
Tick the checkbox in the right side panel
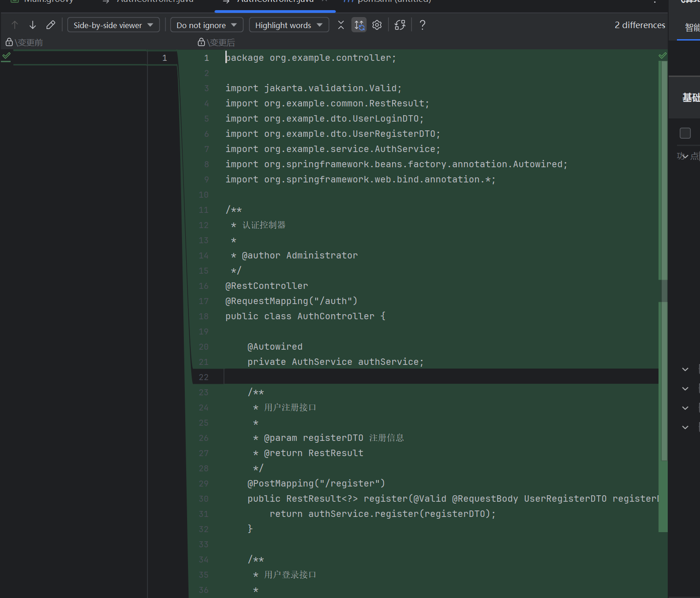click(x=685, y=133)
